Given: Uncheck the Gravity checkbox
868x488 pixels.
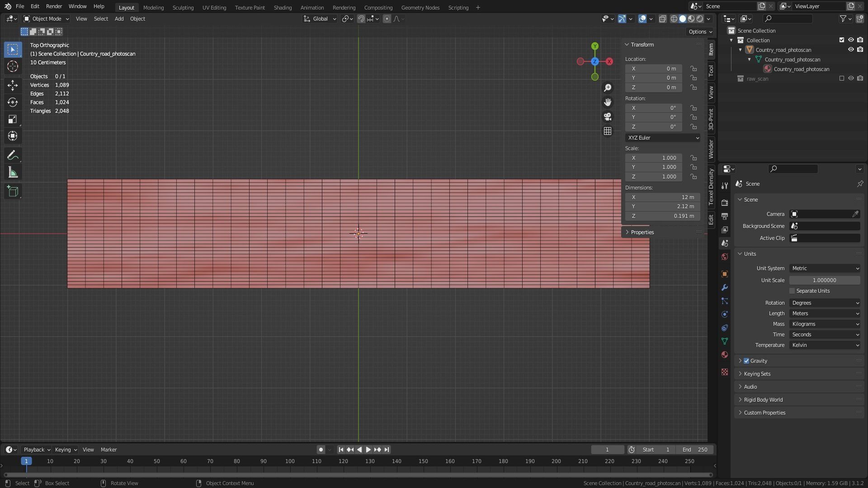Looking at the screenshot, I should click(x=746, y=361).
